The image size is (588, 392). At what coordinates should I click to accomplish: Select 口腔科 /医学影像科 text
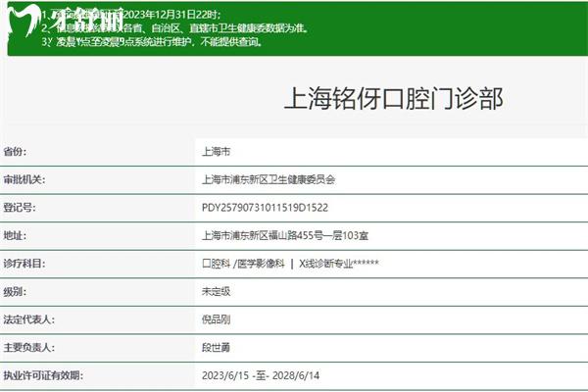[x=243, y=264]
